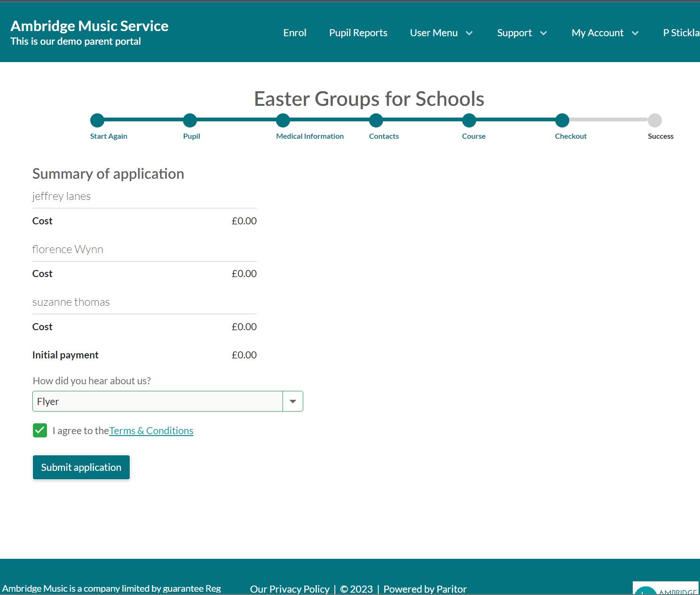Click the © 2023 footer text

[x=356, y=589]
